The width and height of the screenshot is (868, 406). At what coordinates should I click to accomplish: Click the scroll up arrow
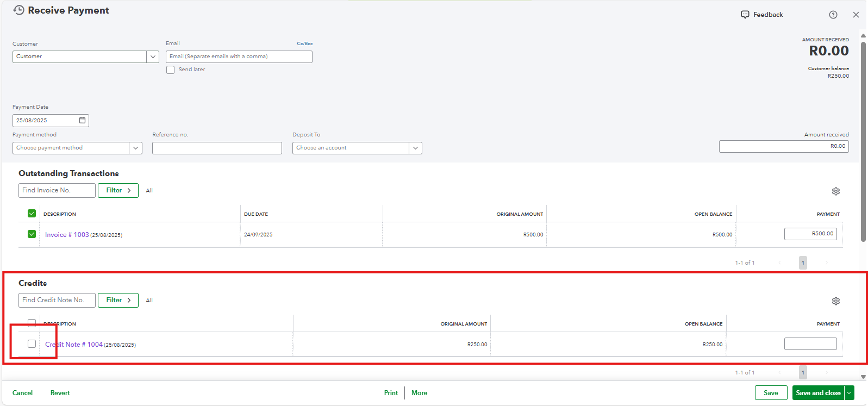863,36
